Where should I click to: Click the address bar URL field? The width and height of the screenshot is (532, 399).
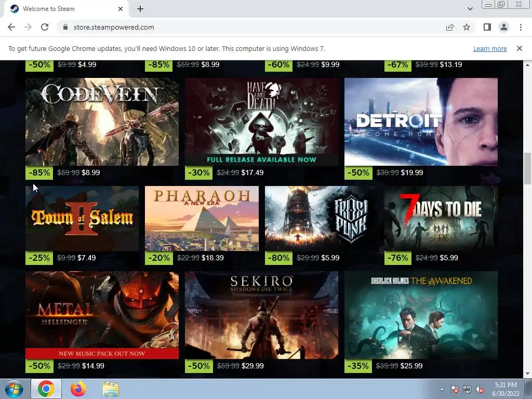click(x=251, y=27)
